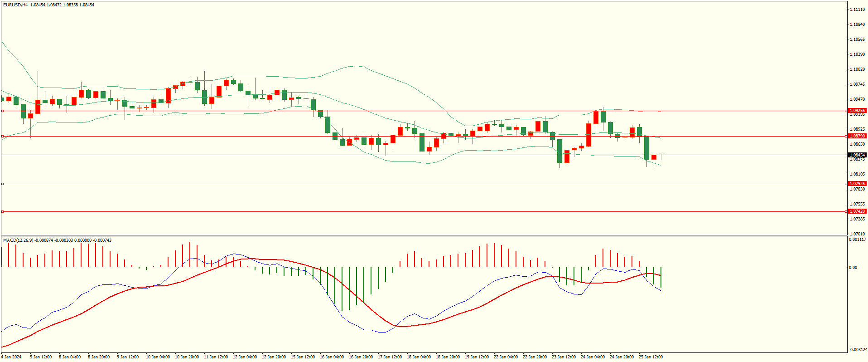
Task: Click left handle of the 1.07420 line
Action: tap(3, 211)
